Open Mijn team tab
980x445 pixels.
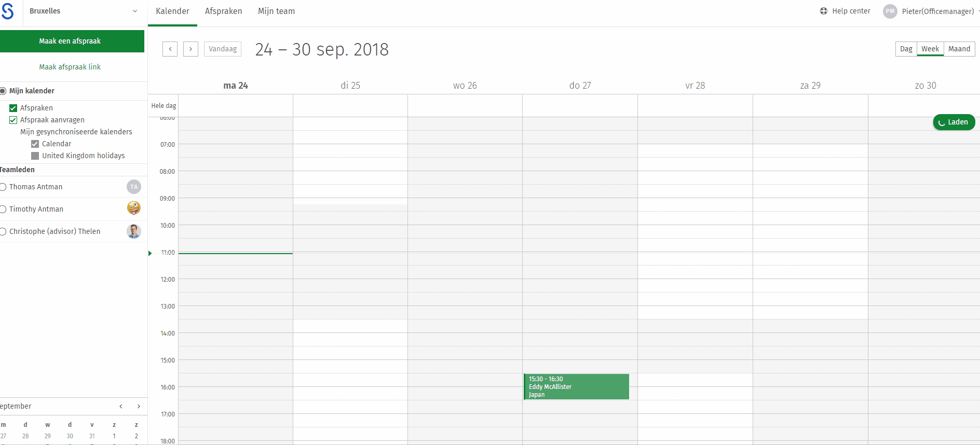pos(276,11)
